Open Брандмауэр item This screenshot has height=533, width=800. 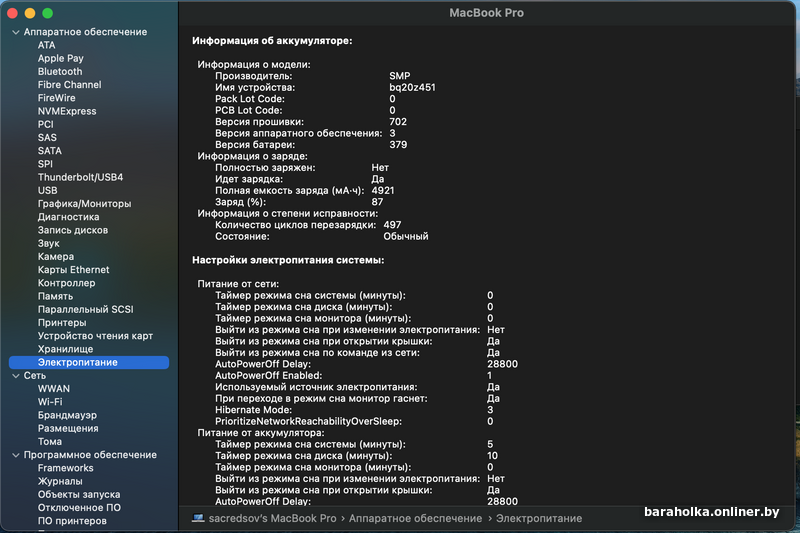(x=67, y=416)
